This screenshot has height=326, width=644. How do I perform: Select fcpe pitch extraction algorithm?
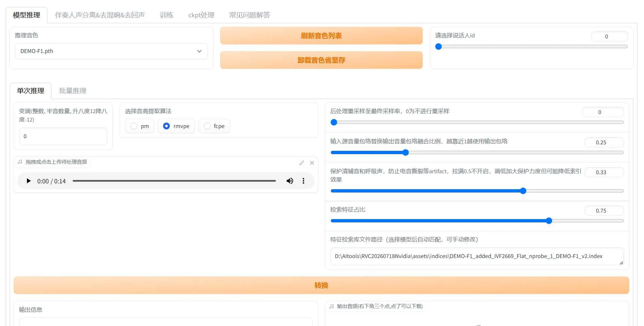point(214,126)
